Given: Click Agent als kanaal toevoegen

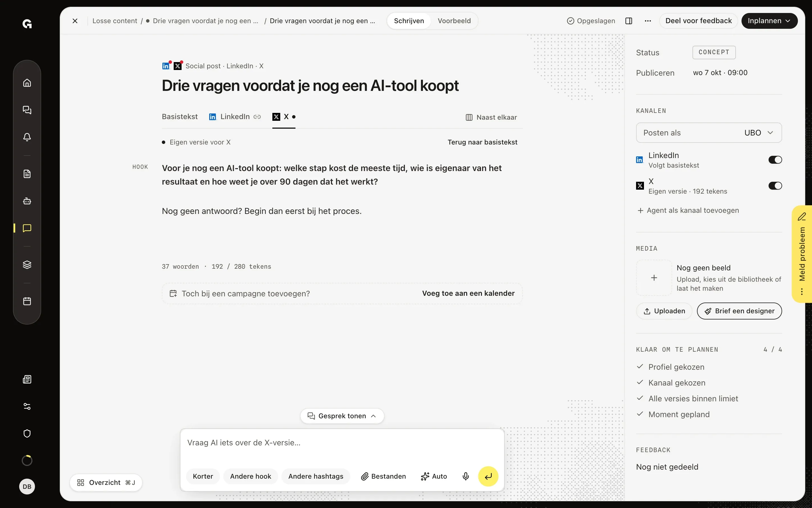Looking at the screenshot, I should click(688, 210).
